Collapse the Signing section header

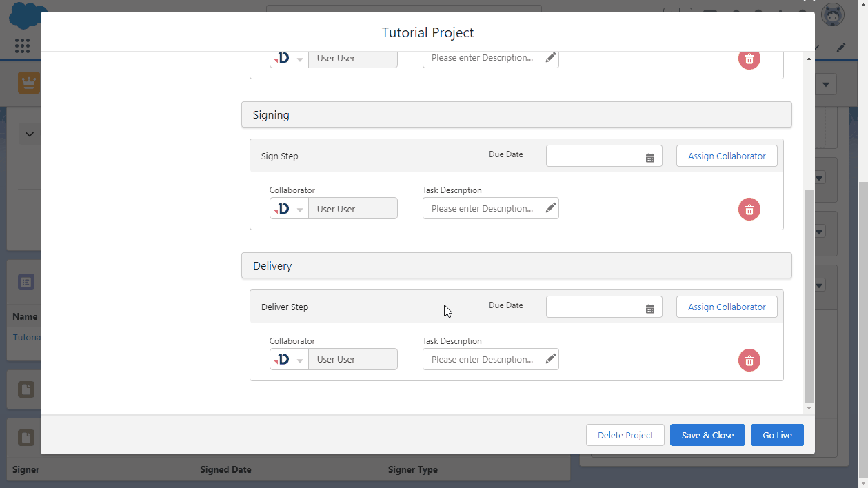click(516, 115)
